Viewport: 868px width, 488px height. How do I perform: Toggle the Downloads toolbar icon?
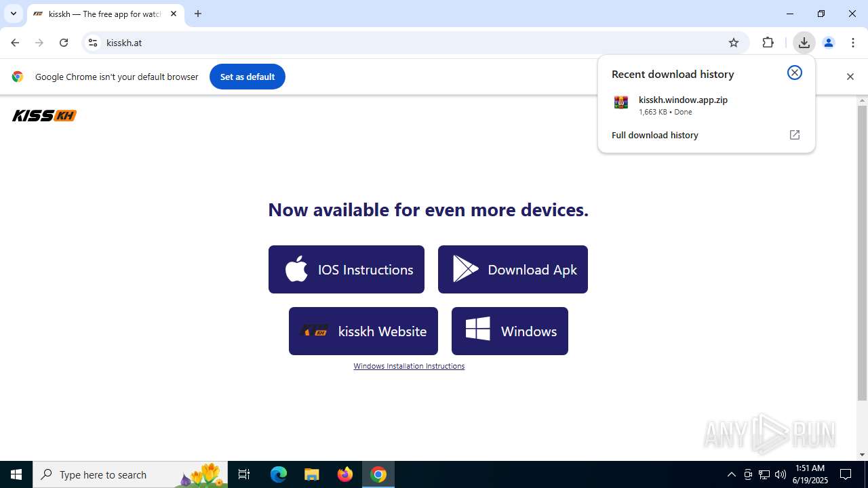coord(804,43)
